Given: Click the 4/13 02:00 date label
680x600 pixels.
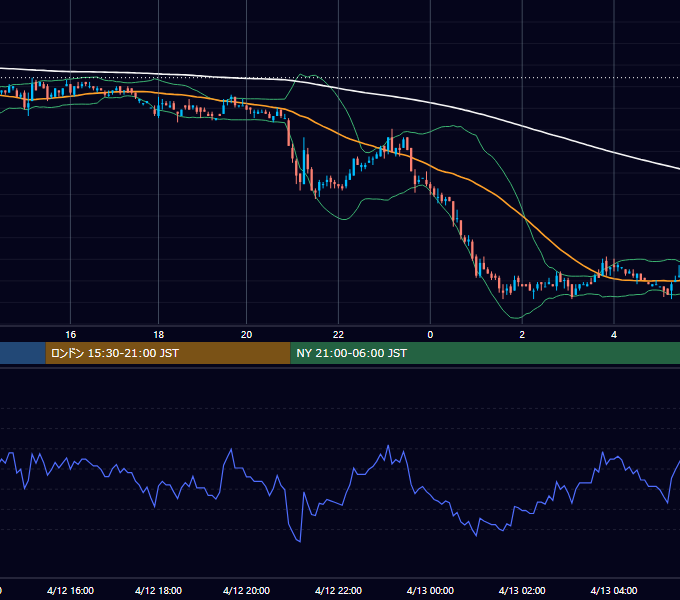Looking at the screenshot, I should [x=522, y=590].
